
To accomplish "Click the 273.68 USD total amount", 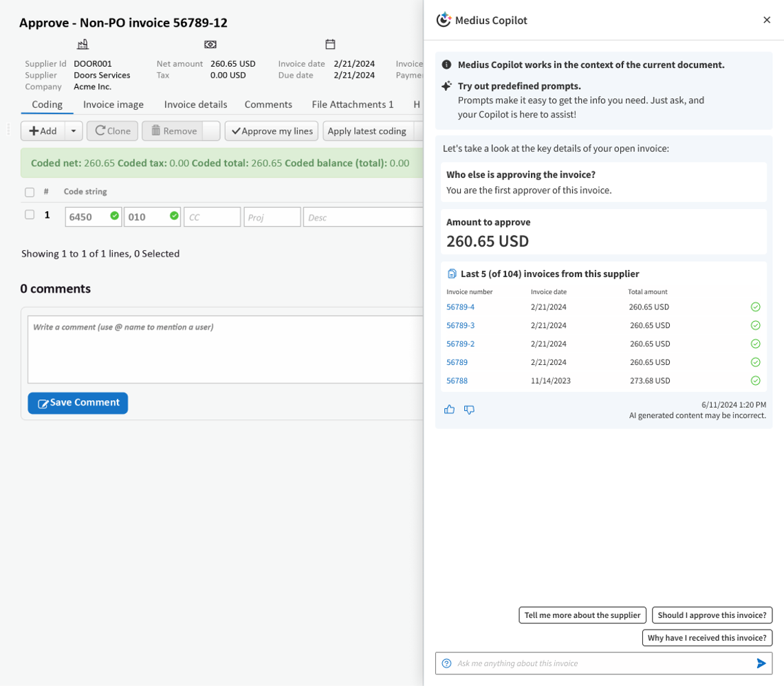I will point(650,381).
